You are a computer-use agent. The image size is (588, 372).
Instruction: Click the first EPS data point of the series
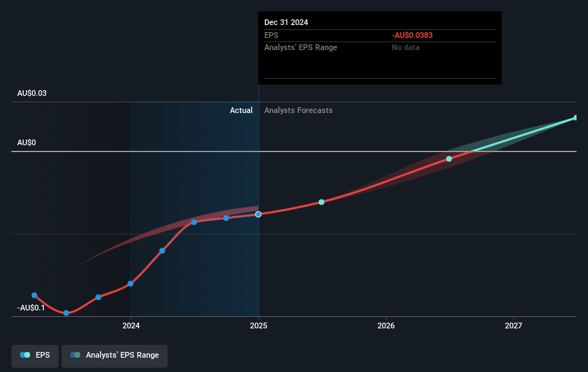tap(34, 295)
